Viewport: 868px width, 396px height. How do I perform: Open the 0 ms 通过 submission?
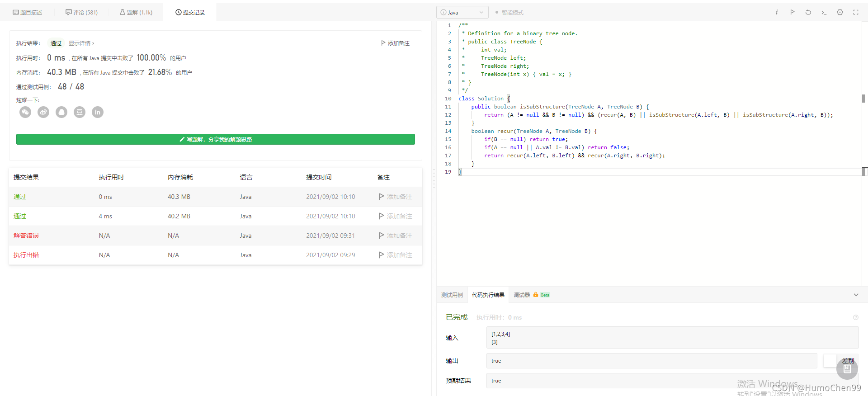pos(20,197)
